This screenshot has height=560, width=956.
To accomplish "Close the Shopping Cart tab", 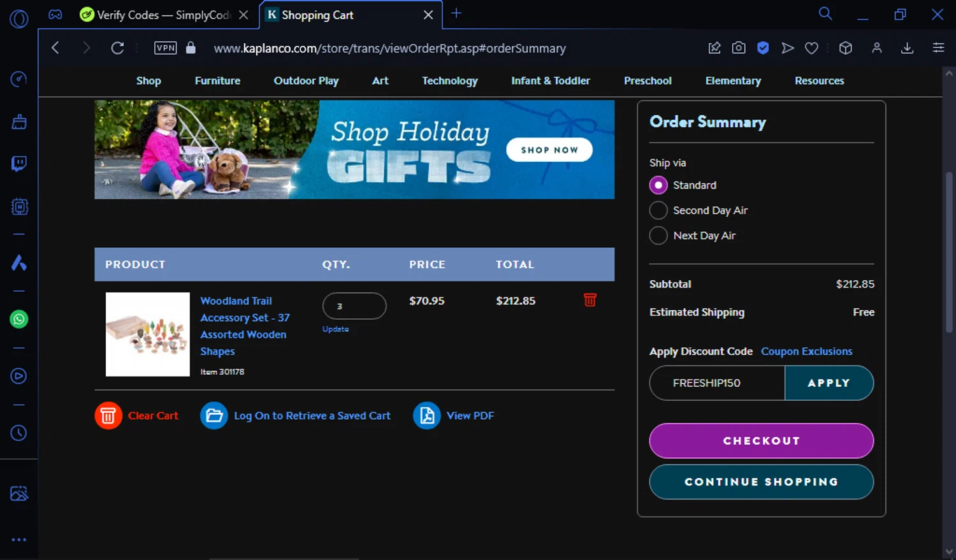I will coord(428,15).
